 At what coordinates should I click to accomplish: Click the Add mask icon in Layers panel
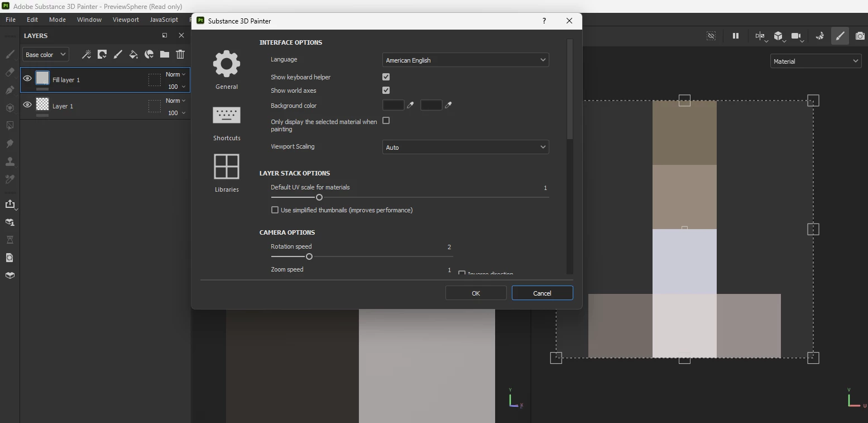point(102,54)
